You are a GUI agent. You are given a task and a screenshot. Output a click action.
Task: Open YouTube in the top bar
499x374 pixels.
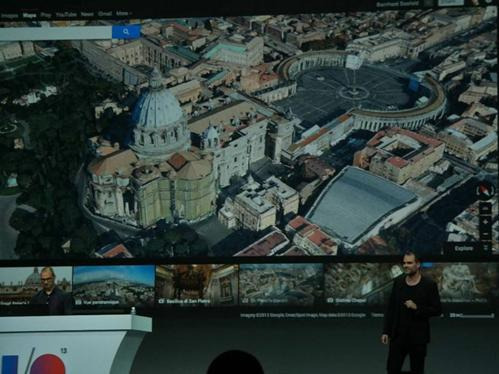tap(66, 15)
